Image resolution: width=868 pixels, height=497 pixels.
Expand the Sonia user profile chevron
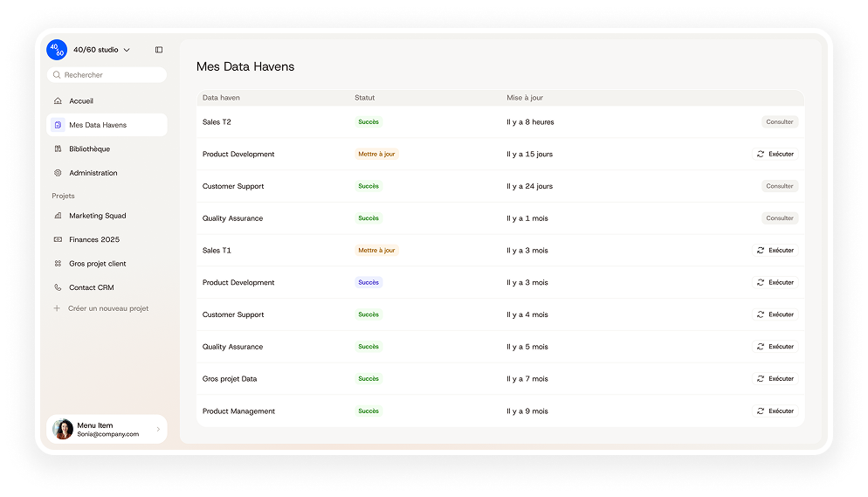pos(158,429)
